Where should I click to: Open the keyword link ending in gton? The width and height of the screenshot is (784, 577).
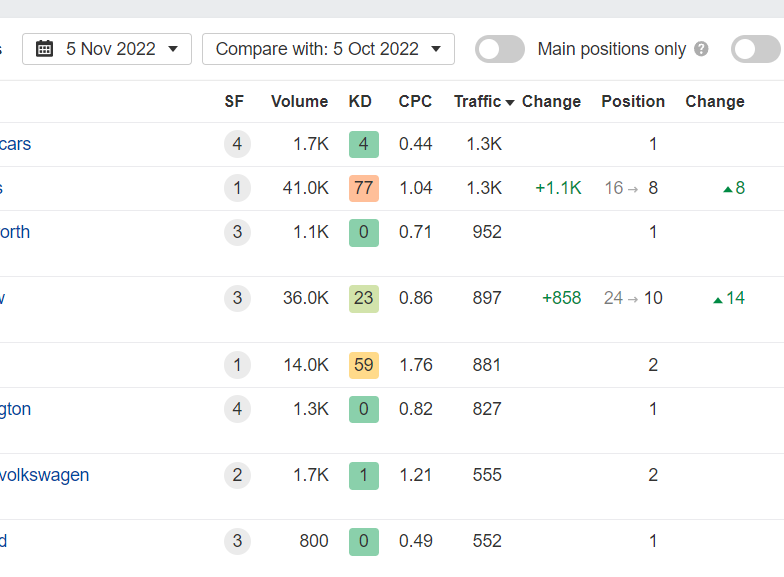click(x=16, y=409)
